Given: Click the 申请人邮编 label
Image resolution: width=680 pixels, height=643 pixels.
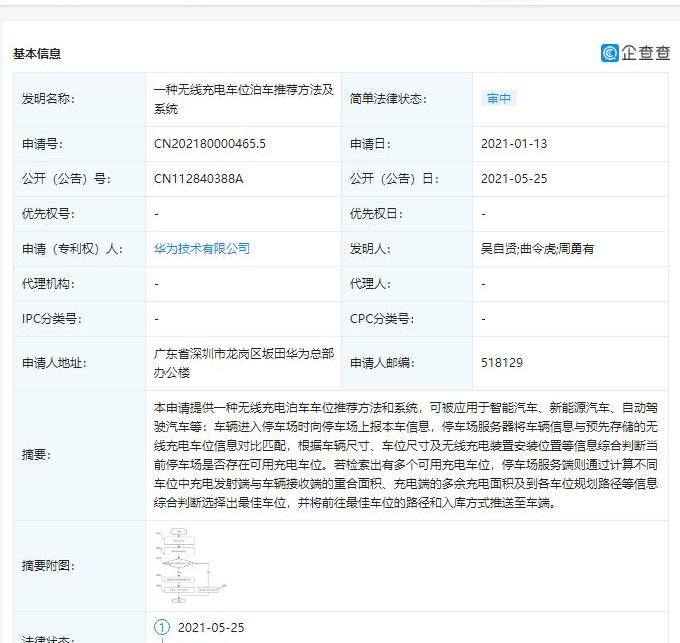Looking at the screenshot, I should click(382, 362).
